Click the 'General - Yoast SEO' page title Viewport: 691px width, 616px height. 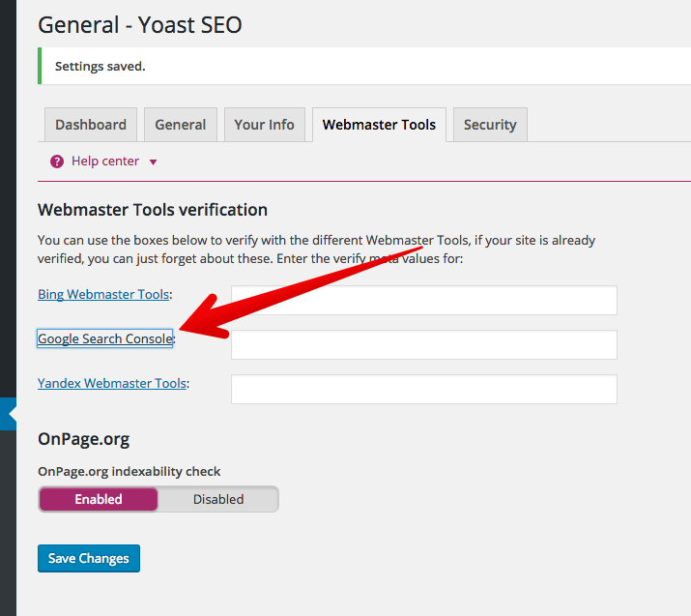coord(140,25)
